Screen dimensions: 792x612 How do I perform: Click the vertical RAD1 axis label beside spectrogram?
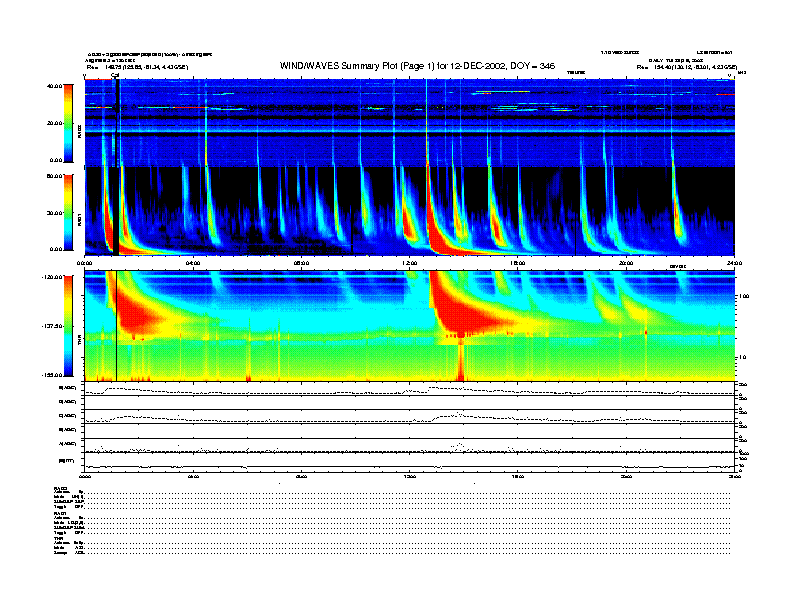pos(79,219)
